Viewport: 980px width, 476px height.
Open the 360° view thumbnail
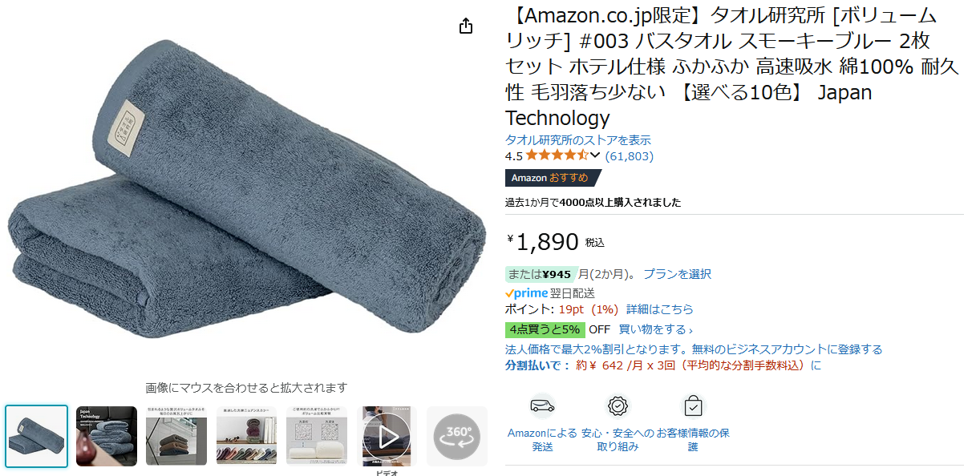pyautogui.click(x=457, y=436)
